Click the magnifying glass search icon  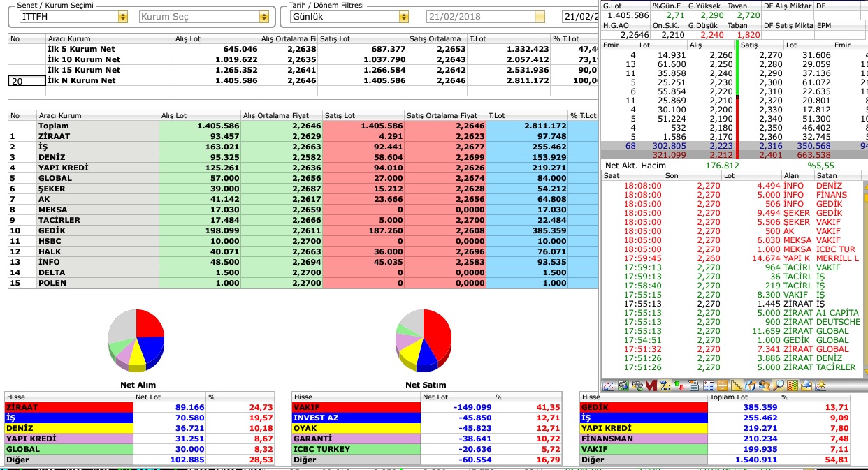point(779,385)
